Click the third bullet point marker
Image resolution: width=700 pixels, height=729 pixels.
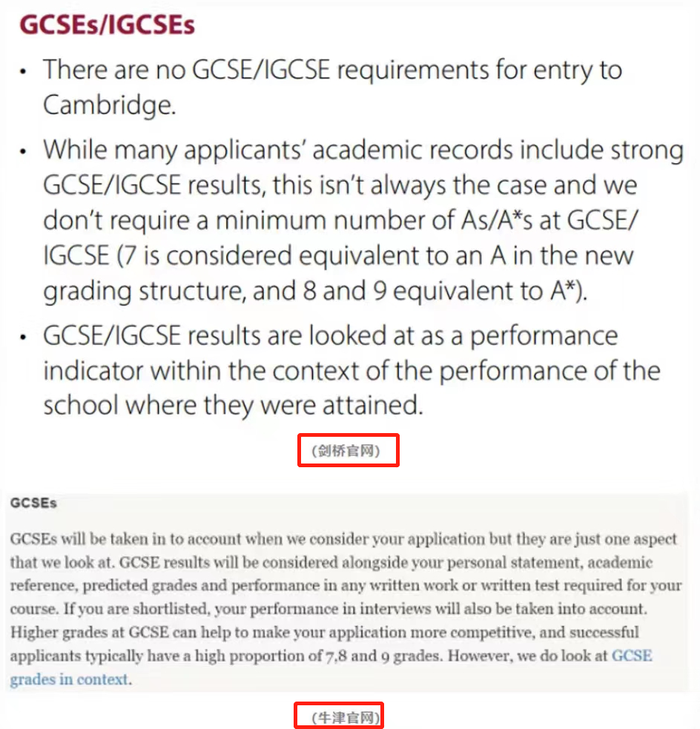click(x=23, y=337)
